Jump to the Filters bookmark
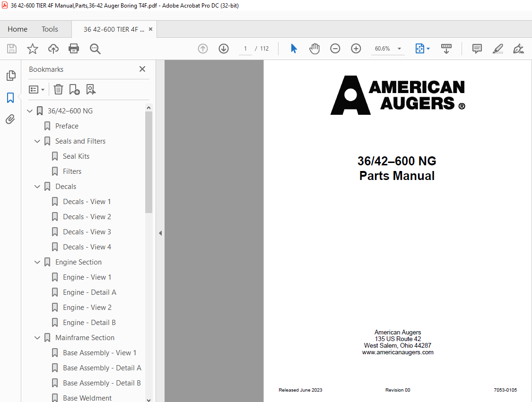Viewport: 532px width, 402px height. [72, 171]
